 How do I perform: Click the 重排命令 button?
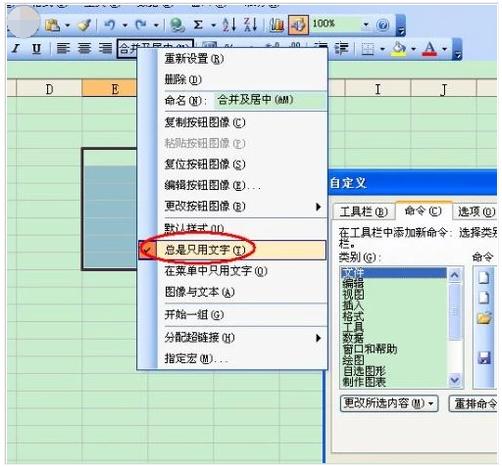click(474, 403)
